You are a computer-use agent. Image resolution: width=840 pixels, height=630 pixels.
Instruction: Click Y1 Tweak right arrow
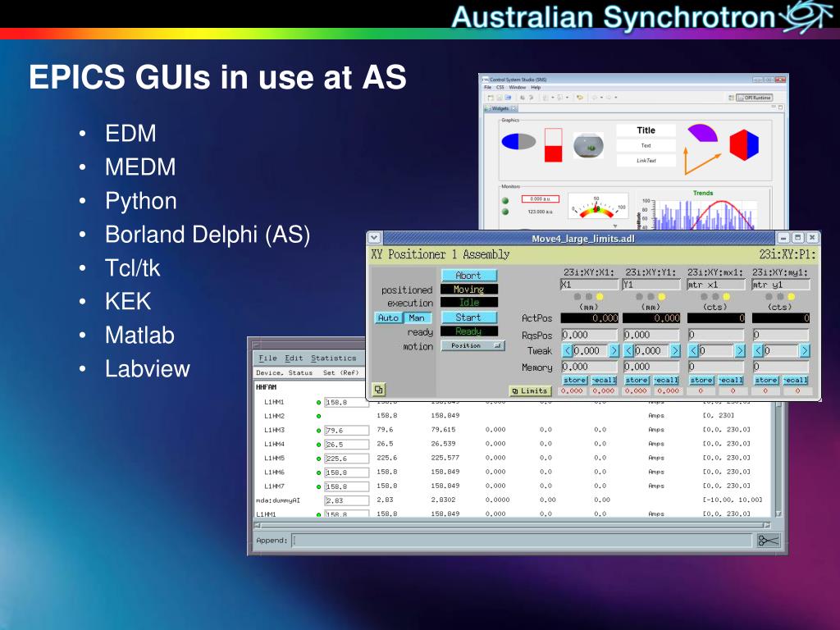[676, 351]
